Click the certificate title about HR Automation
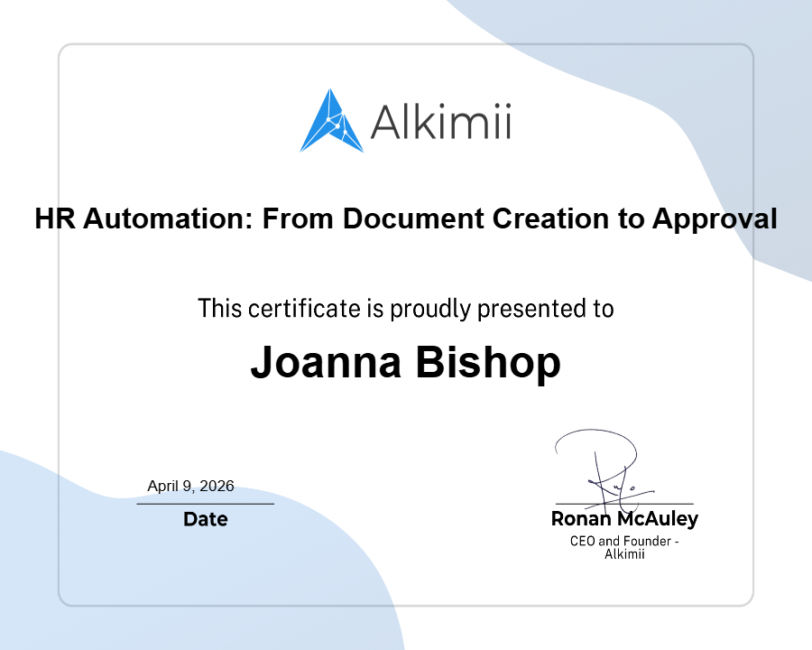Viewport: 812px width, 650px height. pyautogui.click(x=406, y=218)
